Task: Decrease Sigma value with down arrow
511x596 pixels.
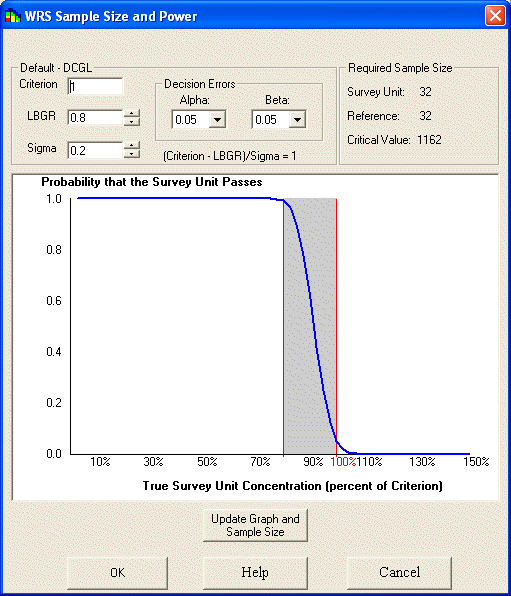Action: click(132, 154)
